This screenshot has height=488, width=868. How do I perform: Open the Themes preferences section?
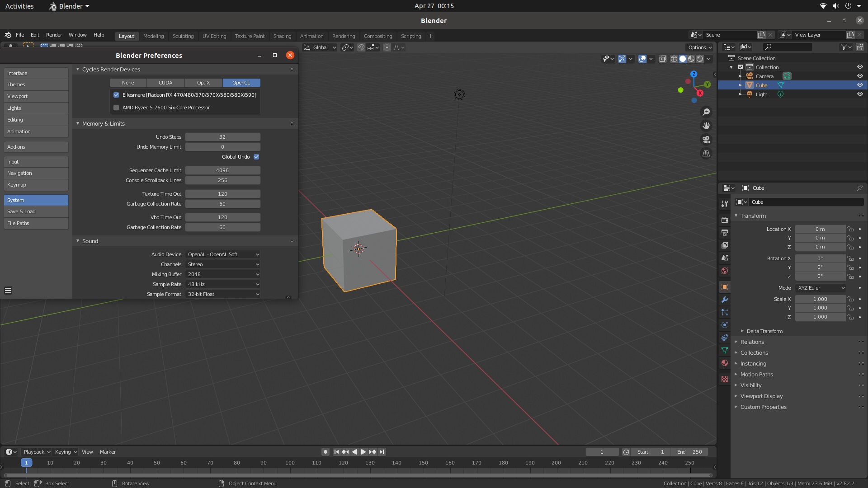click(36, 84)
